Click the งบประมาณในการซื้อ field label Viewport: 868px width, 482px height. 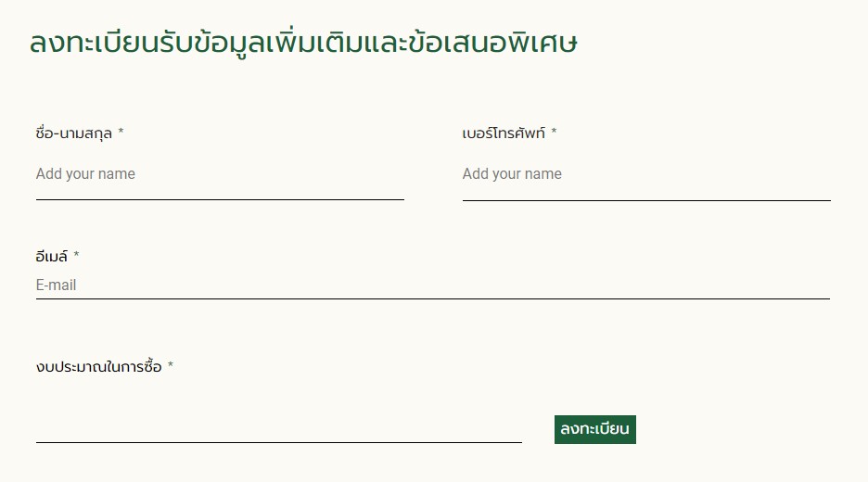[99, 367]
